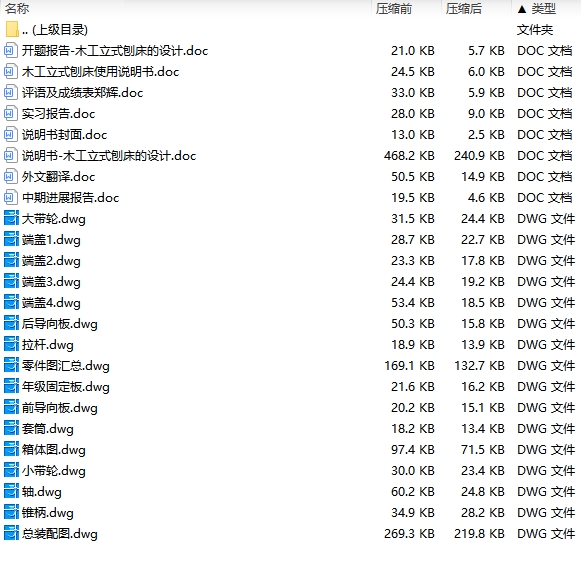Click file name 拉杆.dwg
581x567 pixels.
point(47,345)
